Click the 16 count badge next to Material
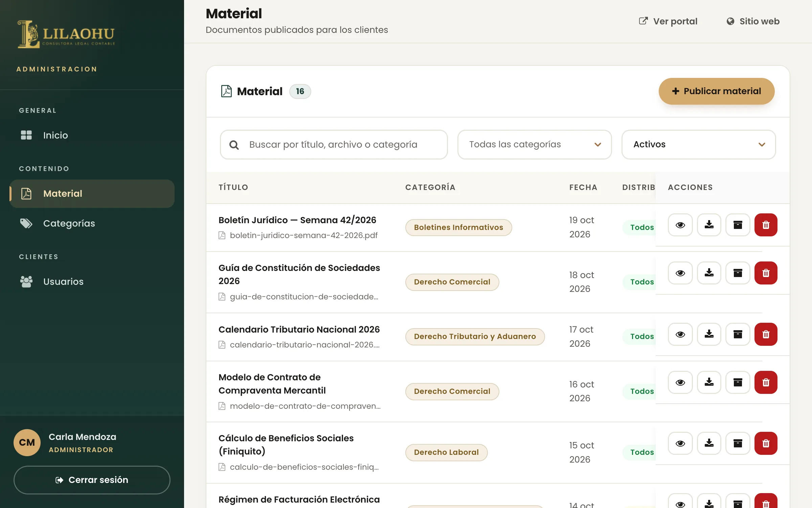Viewport: 812px width, 508px height. tap(300, 91)
